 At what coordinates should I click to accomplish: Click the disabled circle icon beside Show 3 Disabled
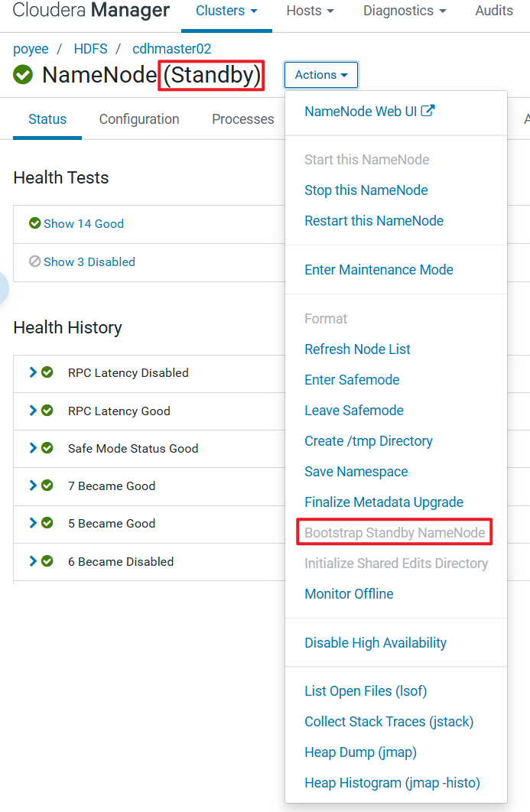pos(34,261)
